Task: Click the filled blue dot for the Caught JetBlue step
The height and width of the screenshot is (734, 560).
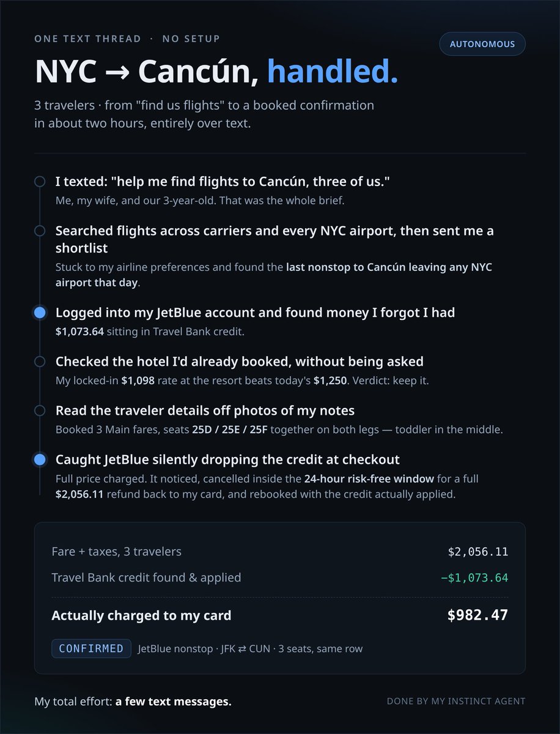Action: (40, 459)
